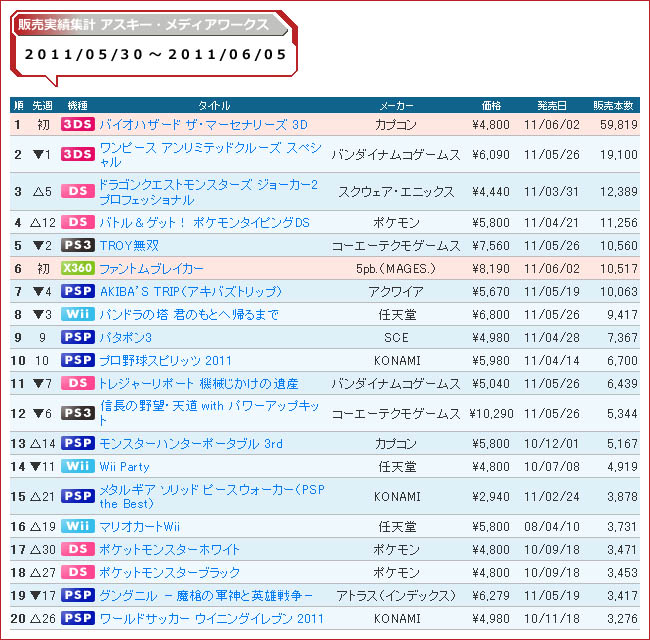This screenshot has height=640, width=650.
Task: Click DS badge beside ポケットモンスターブラック
Action: pos(78,572)
